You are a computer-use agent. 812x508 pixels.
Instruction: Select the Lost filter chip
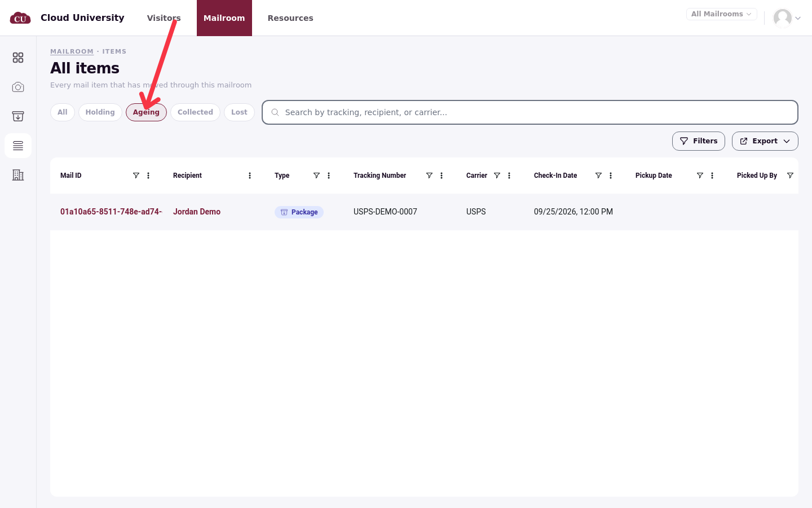[239, 112]
